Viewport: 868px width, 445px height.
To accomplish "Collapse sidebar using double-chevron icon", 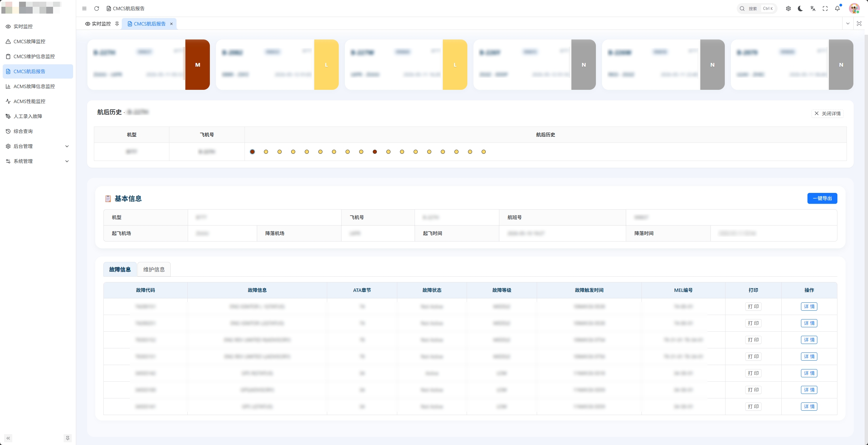I will pos(8,438).
